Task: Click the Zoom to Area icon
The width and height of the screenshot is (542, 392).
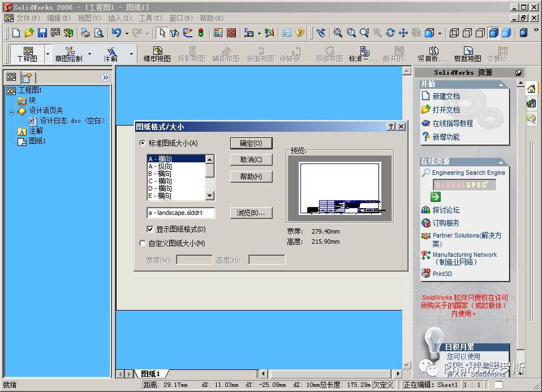Action: (x=351, y=33)
